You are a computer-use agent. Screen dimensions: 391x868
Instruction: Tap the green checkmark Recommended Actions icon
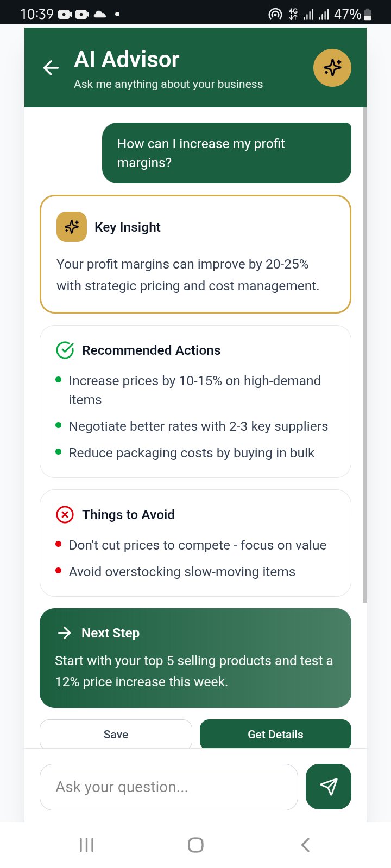(65, 350)
